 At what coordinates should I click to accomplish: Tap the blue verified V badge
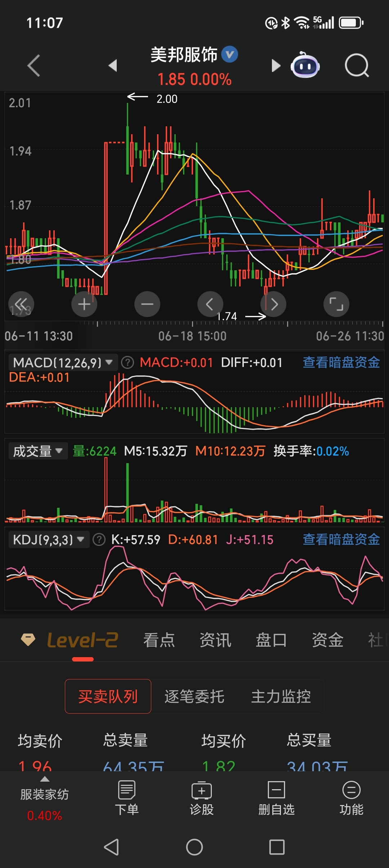[x=229, y=54]
